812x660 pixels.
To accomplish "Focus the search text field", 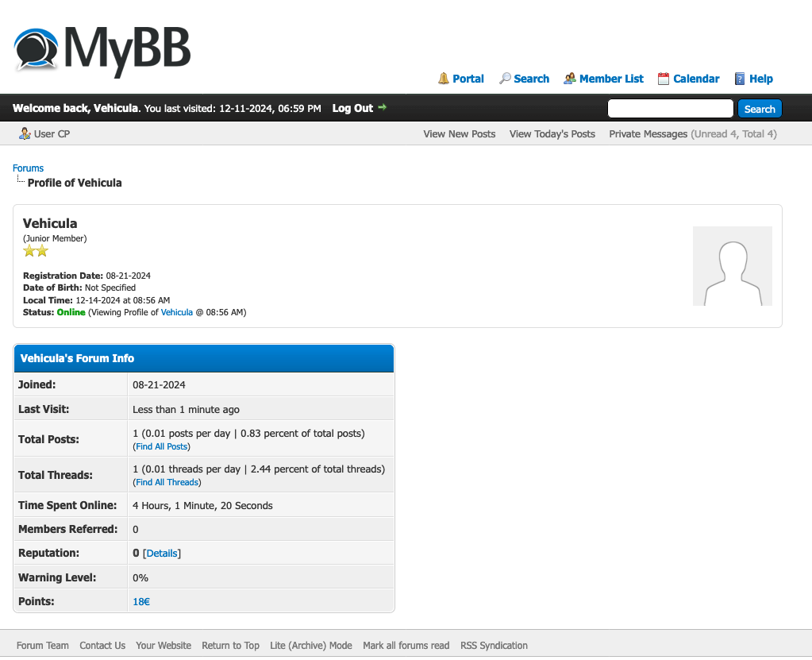I will coord(670,109).
